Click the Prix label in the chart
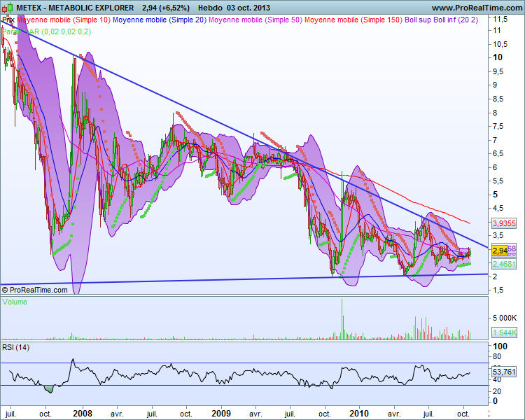Image resolution: width=525 pixels, height=420 pixels. pos(8,20)
